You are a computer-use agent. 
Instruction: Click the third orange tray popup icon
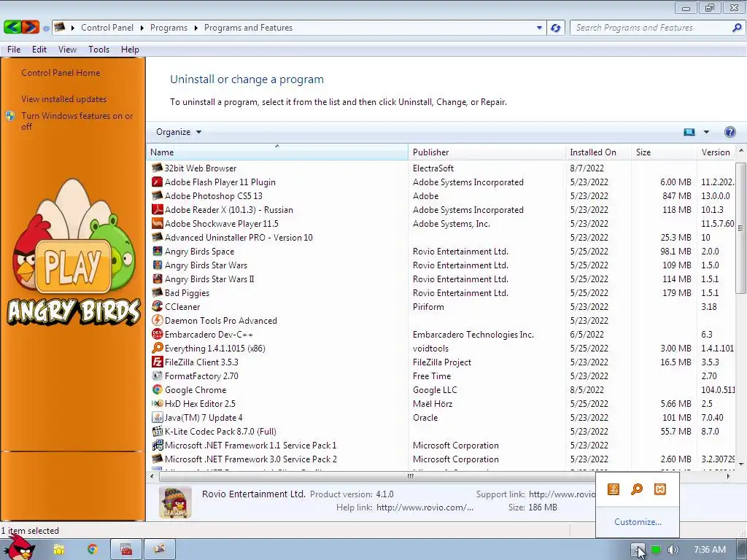tap(659, 489)
